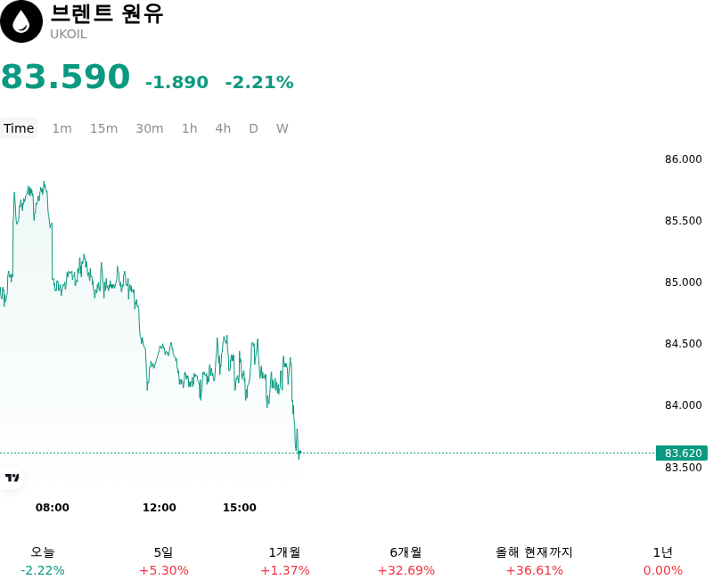Show the 5일 +5.30% range
The width and height of the screenshot is (713, 588).
[164, 561]
